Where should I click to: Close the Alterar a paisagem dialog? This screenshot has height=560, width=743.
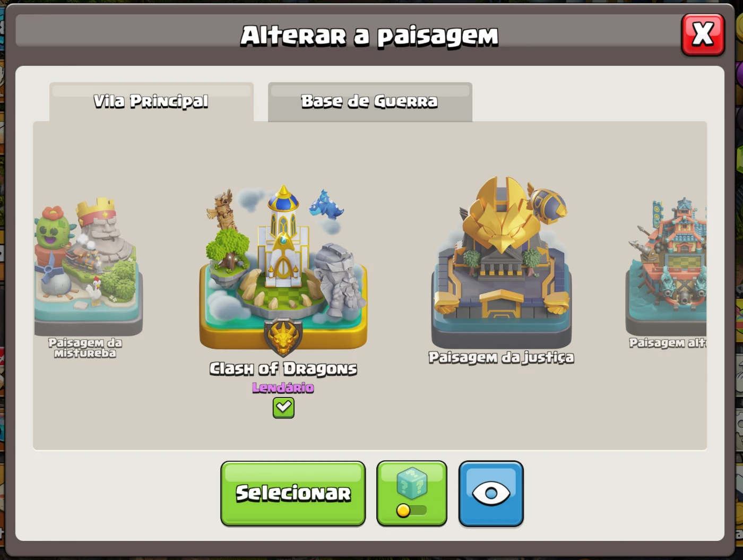click(703, 35)
